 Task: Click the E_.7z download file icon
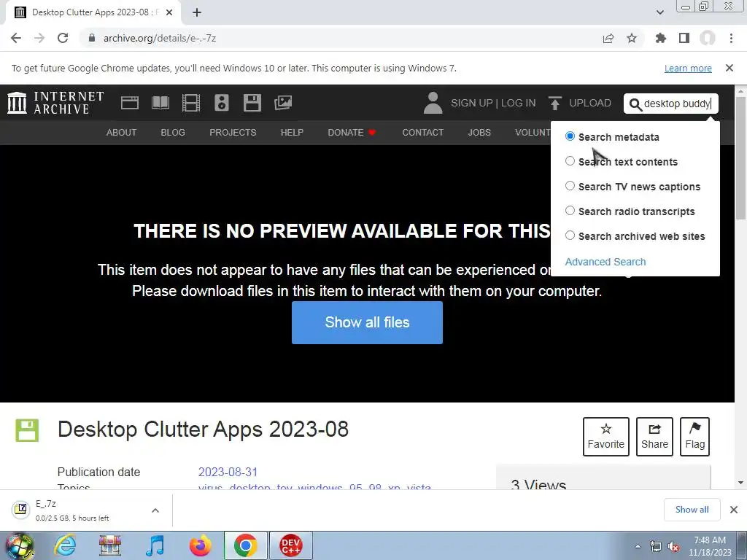(x=21, y=510)
